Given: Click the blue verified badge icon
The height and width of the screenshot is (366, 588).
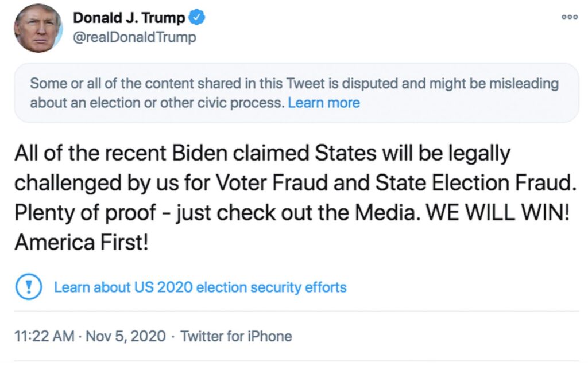Looking at the screenshot, I should (x=197, y=18).
